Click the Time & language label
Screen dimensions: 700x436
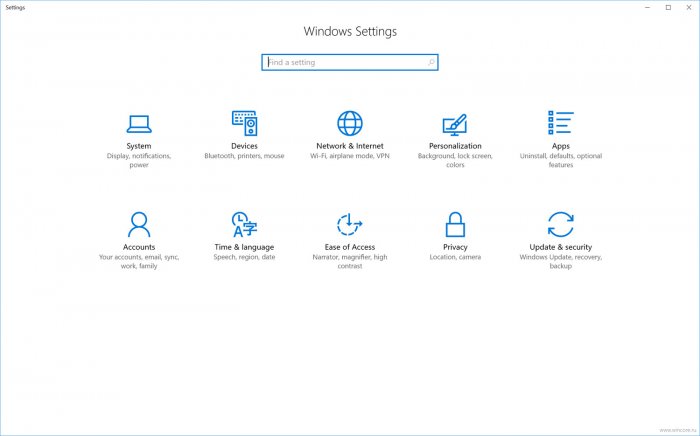pos(244,247)
